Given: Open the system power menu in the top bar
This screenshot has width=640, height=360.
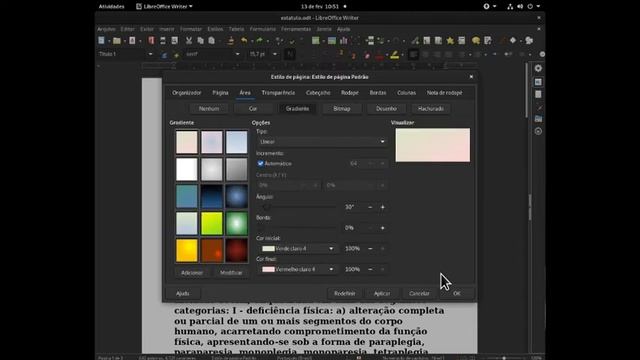Looking at the screenshot, I should [533, 7].
